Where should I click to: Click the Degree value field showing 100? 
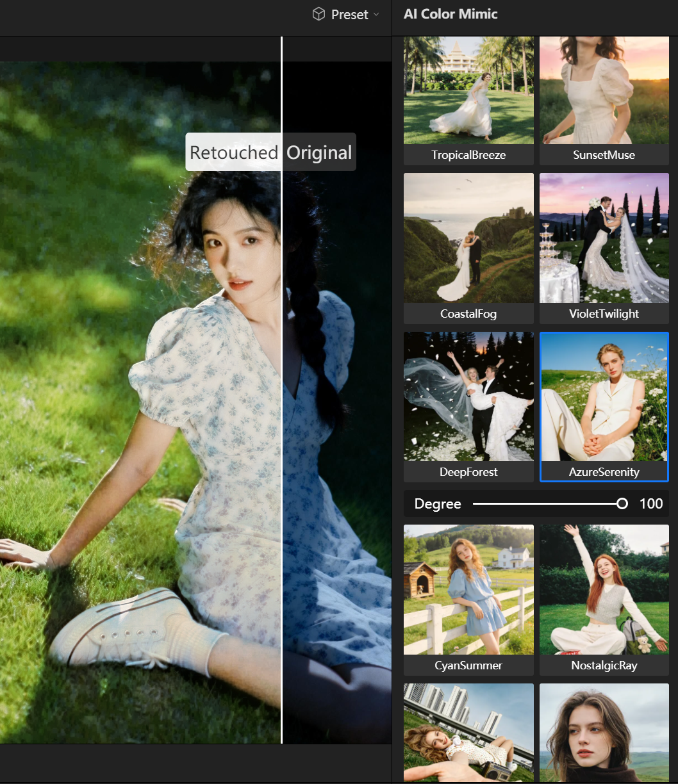(650, 504)
